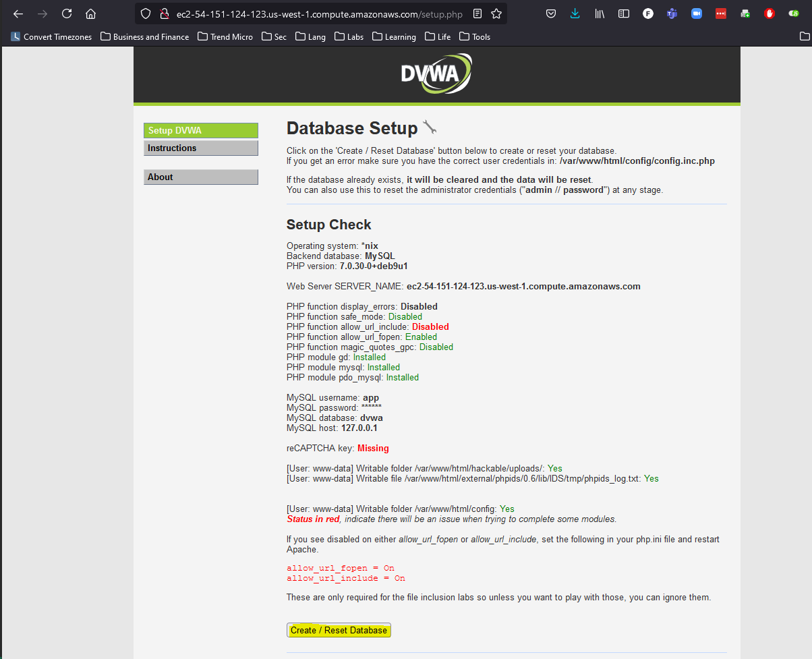812x659 pixels.
Task: Open the Learning bookmark folder
Action: [x=394, y=36]
